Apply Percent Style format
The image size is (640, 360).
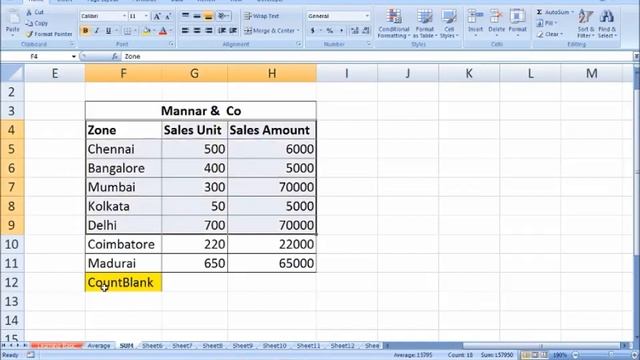click(x=329, y=31)
